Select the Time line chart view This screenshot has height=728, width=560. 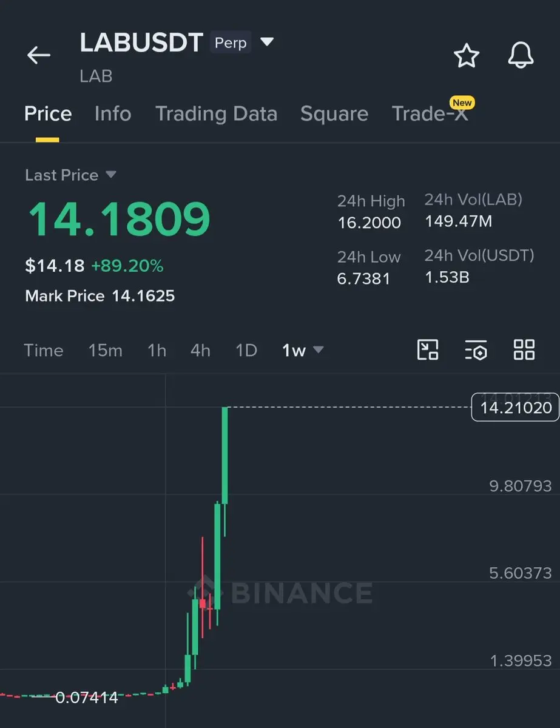tap(43, 350)
